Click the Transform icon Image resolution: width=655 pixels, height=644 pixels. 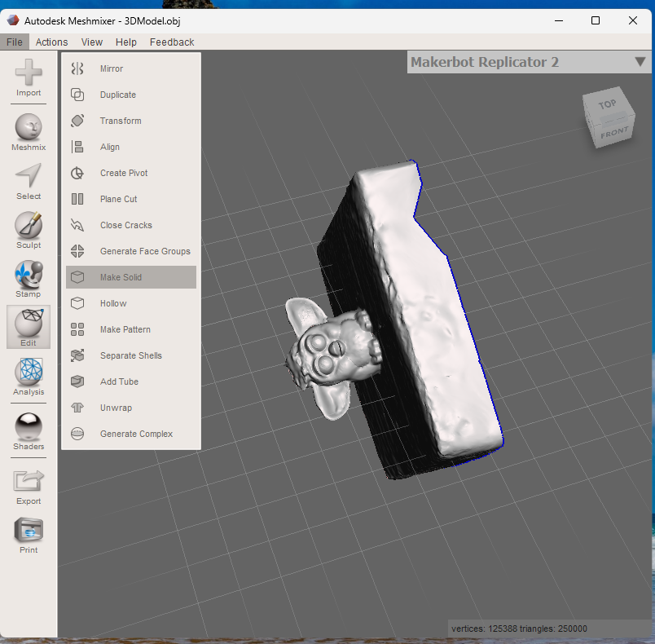(x=77, y=121)
